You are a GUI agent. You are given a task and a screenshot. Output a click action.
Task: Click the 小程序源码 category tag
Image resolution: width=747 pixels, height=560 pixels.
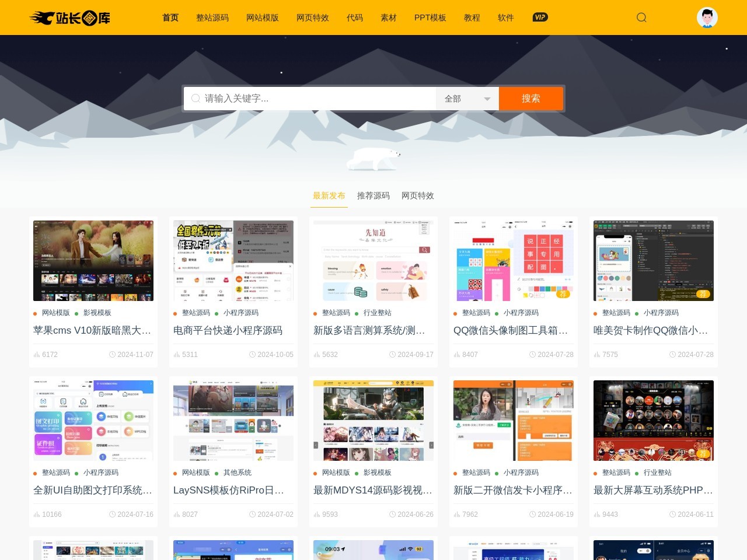pos(240,313)
